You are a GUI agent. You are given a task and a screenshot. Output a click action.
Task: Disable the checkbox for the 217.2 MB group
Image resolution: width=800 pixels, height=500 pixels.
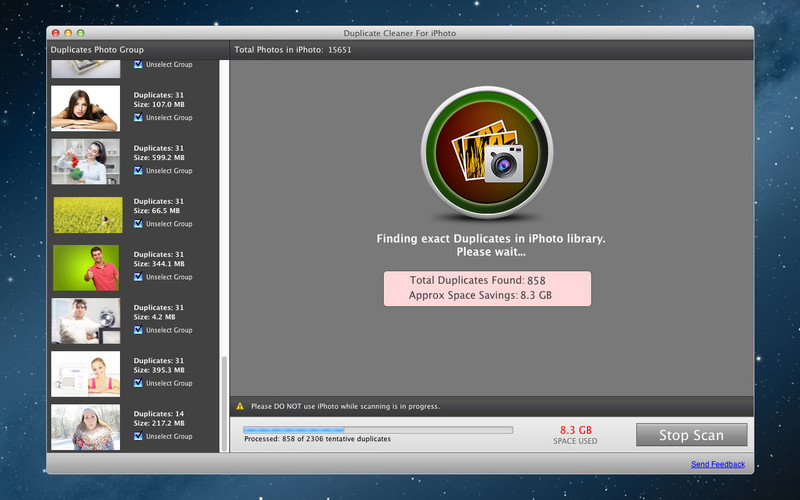click(138, 436)
